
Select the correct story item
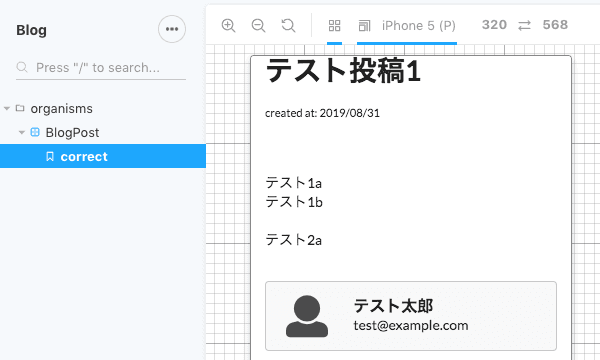coord(103,156)
